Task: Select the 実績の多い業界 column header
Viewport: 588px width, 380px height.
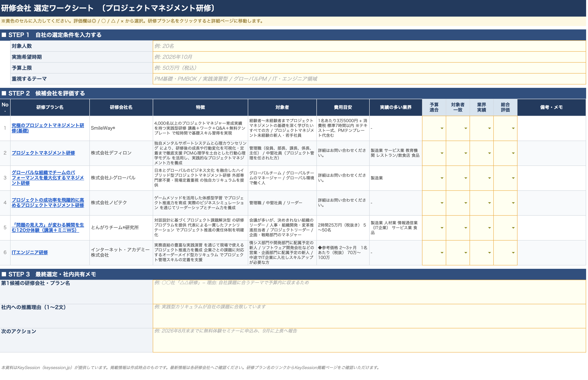Action: coord(396,108)
